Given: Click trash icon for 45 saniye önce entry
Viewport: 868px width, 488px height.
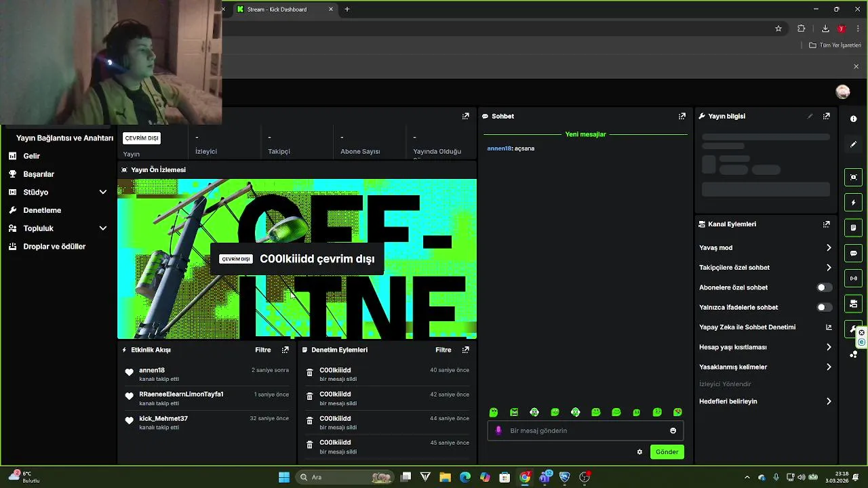Looking at the screenshot, I should [x=310, y=445].
